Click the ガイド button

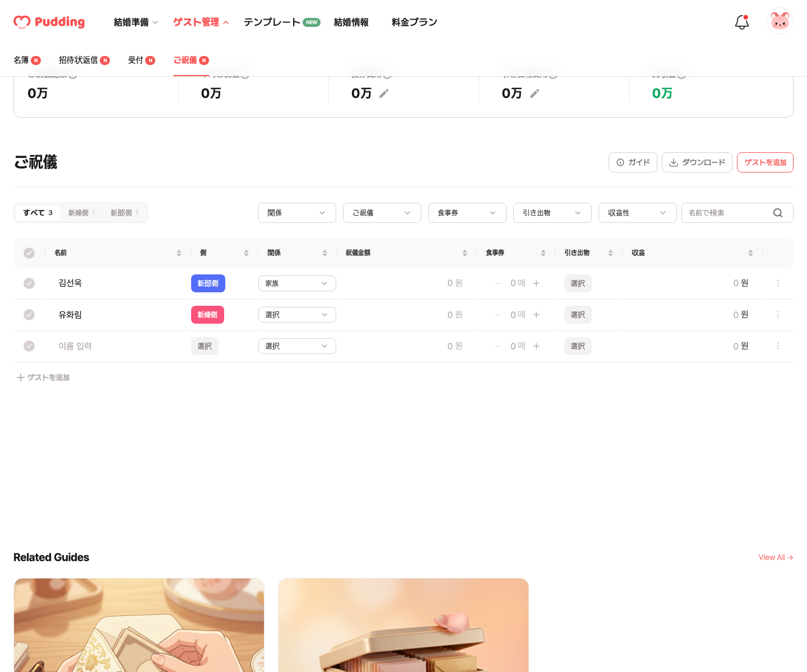[633, 162]
